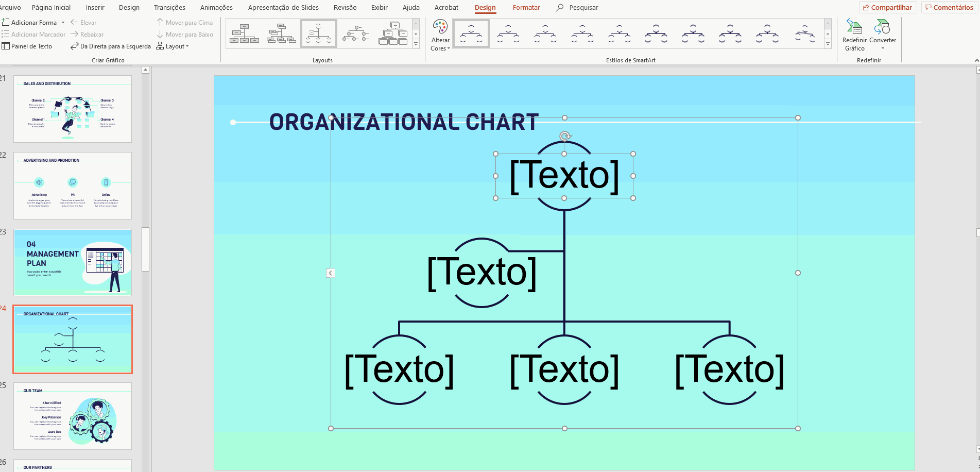Select second SmartArt style thumbnail
This screenshot has width=980, height=472.
508,33
